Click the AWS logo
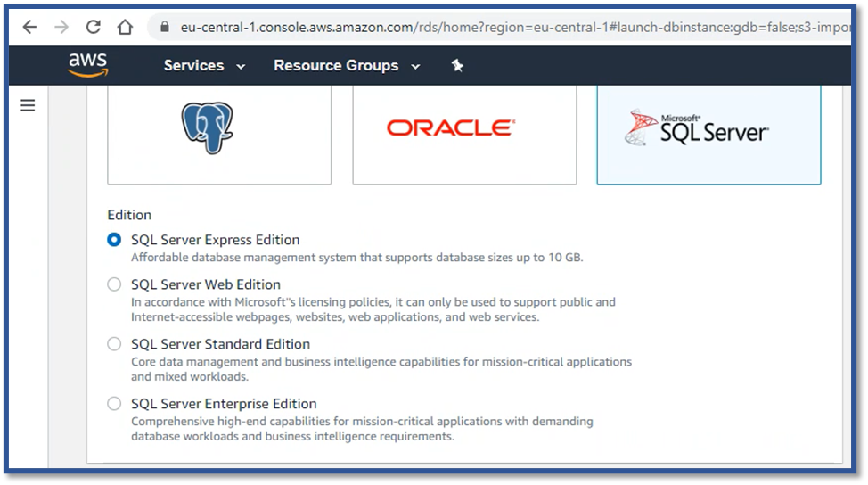 coord(88,65)
